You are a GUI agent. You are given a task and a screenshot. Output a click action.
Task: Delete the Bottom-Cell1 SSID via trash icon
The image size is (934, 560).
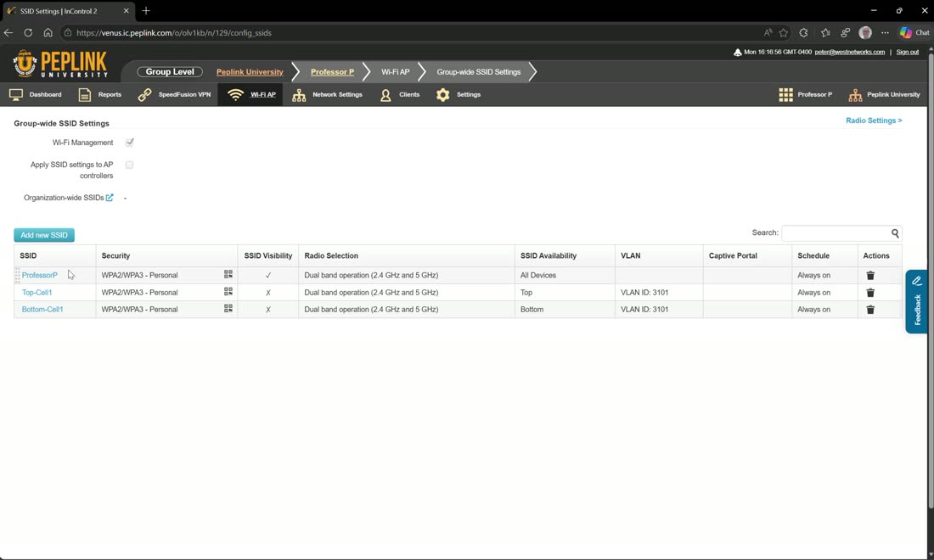(x=870, y=310)
